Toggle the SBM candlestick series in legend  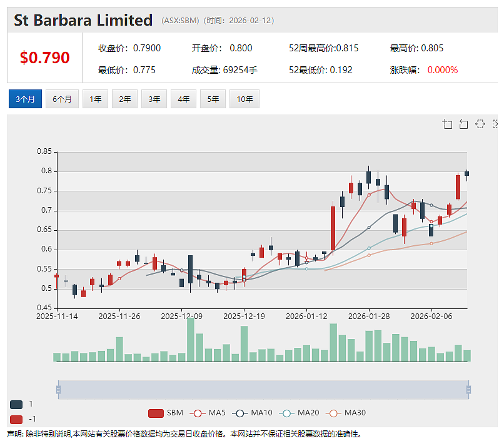pos(166,413)
